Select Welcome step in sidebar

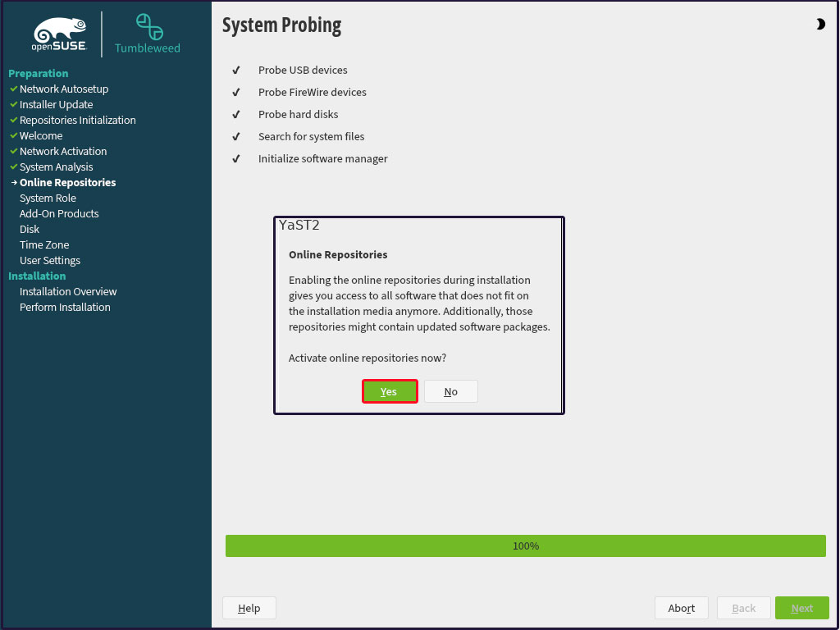point(41,135)
